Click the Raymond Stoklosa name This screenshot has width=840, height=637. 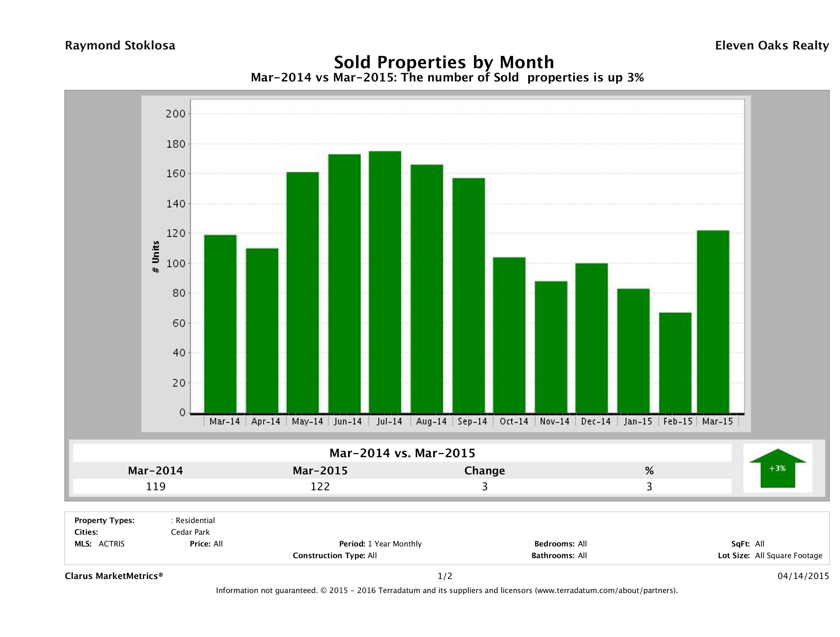(x=120, y=46)
